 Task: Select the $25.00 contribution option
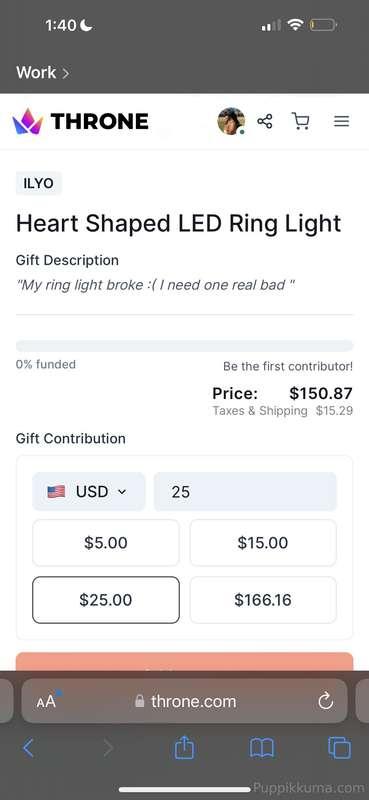[x=106, y=599]
